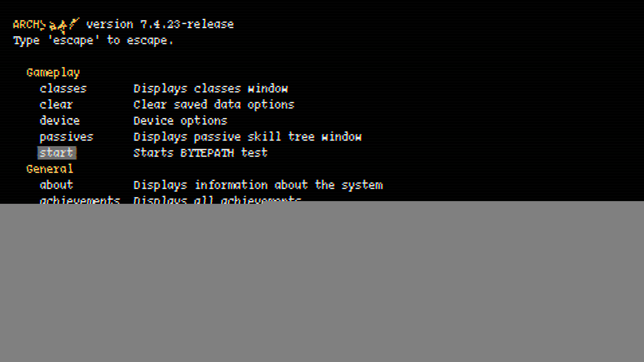Click the "Starts BYTEPATH test" description
This screenshot has width=644, height=362.
click(x=200, y=153)
